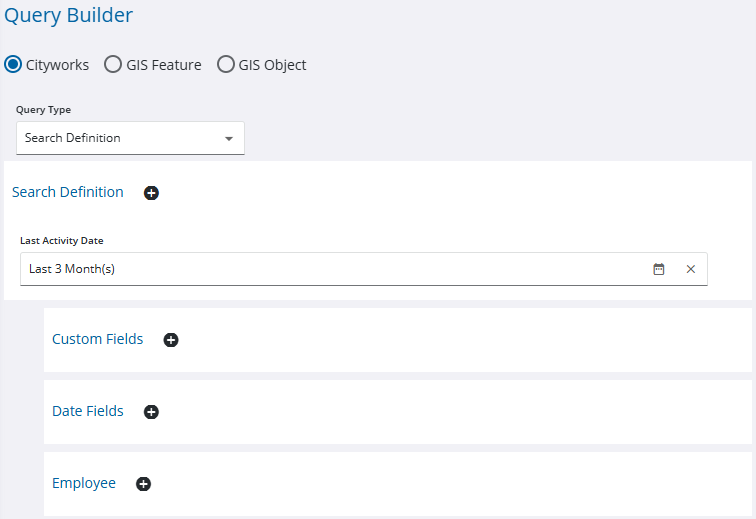756x519 pixels.
Task: Click the Last Activity Date field label
Action: (x=62, y=241)
